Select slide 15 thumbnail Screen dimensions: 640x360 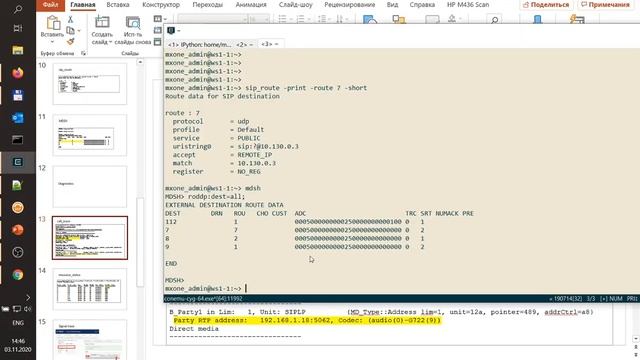pos(90,340)
